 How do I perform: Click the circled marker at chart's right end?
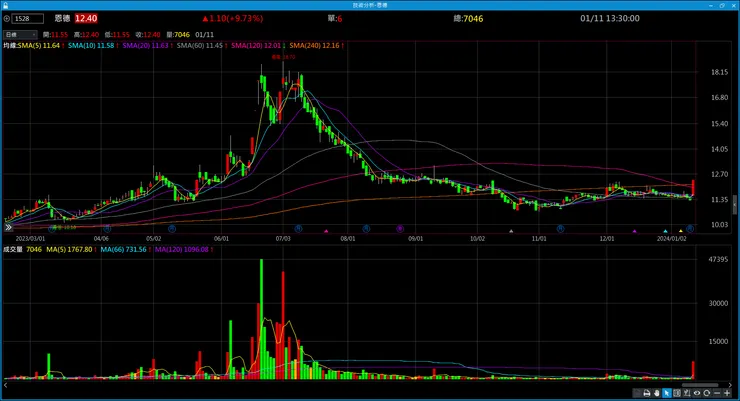690,229
